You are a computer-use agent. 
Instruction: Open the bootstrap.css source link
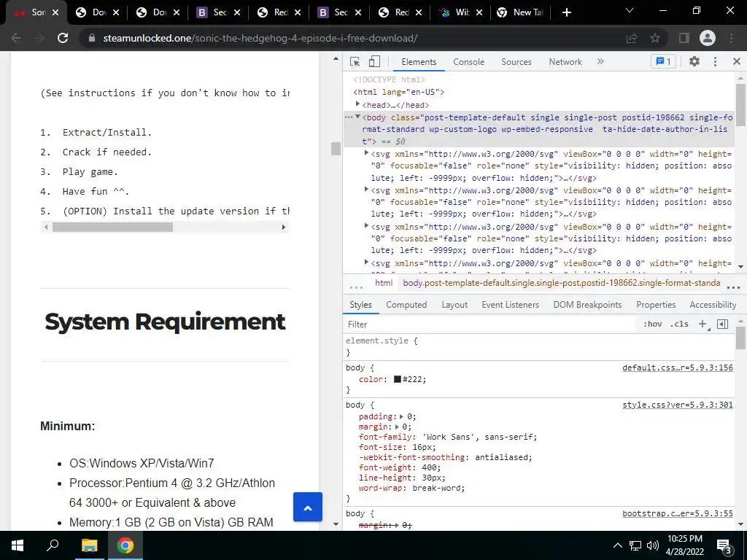(x=678, y=513)
